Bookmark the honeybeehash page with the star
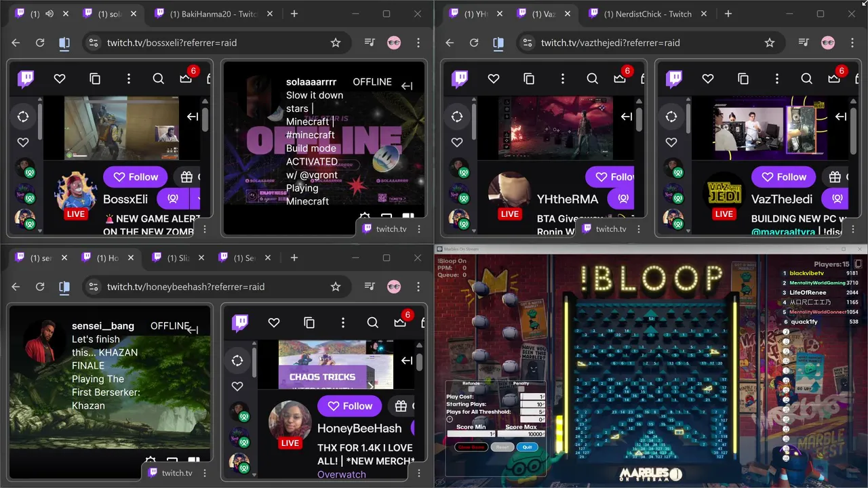This screenshot has width=868, height=488. [x=336, y=287]
